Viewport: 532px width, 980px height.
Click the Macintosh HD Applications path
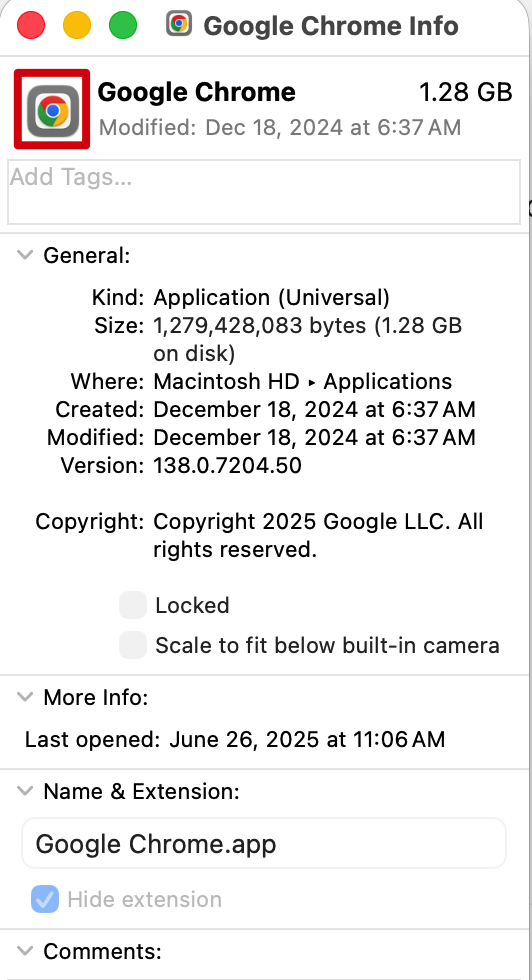point(303,381)
